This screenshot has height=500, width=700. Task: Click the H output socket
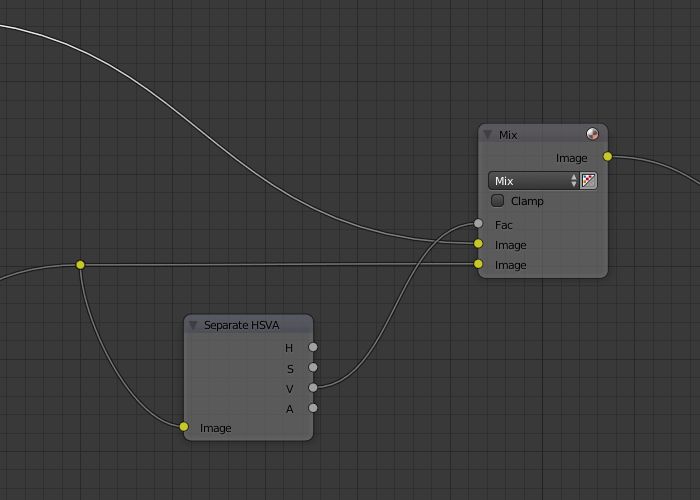(x=313, y=347)
